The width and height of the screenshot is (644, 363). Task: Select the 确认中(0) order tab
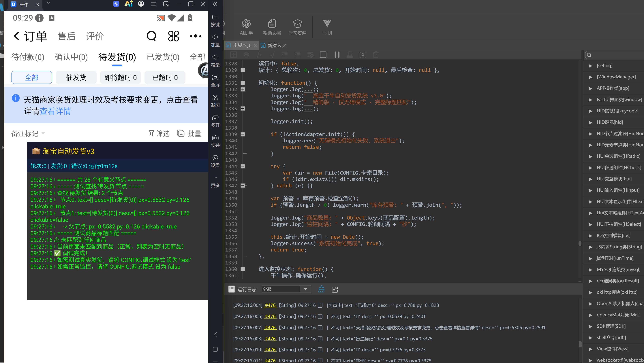(x=71, y=57)
